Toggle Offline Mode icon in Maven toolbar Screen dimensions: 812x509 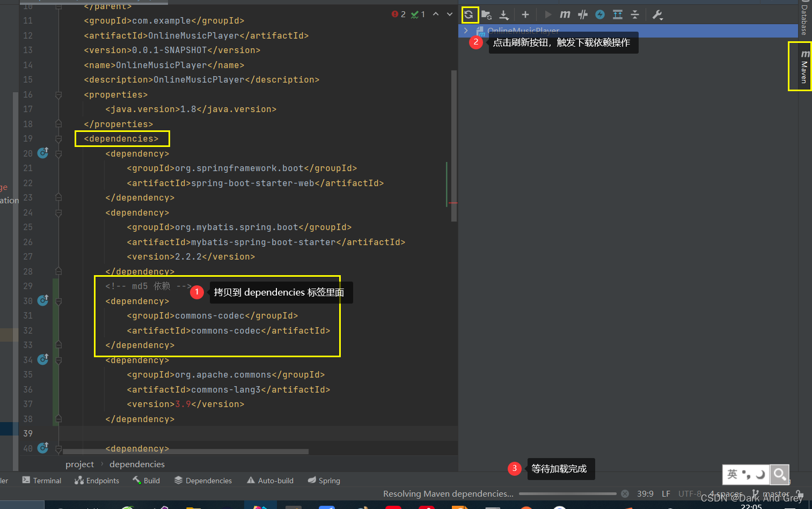[600, 14]
